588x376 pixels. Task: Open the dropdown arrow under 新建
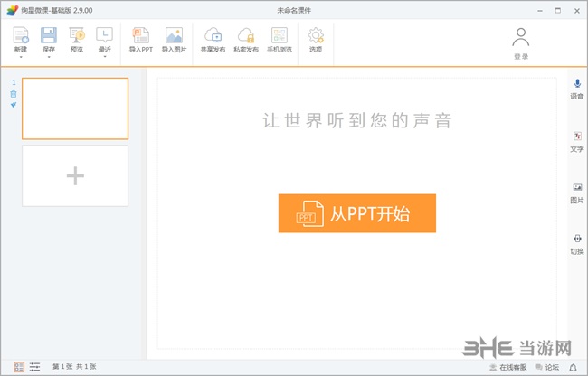pyautogui.click(x=21, y=57)
